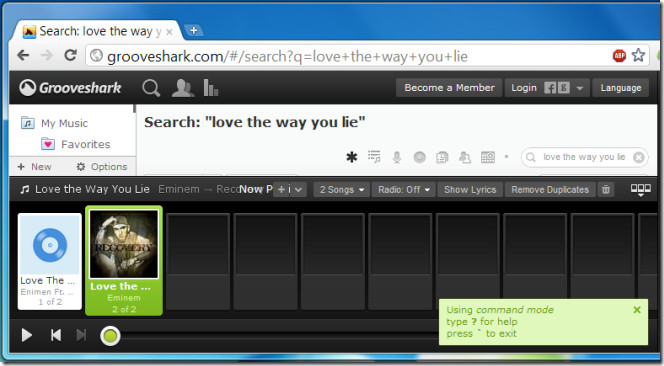Click the previous track button
664x366 pixels.
[x=55, y=335]
